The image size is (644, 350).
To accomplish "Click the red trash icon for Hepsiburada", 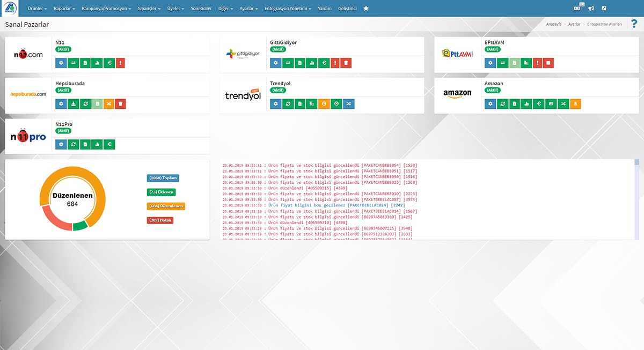I will point(120,104).
